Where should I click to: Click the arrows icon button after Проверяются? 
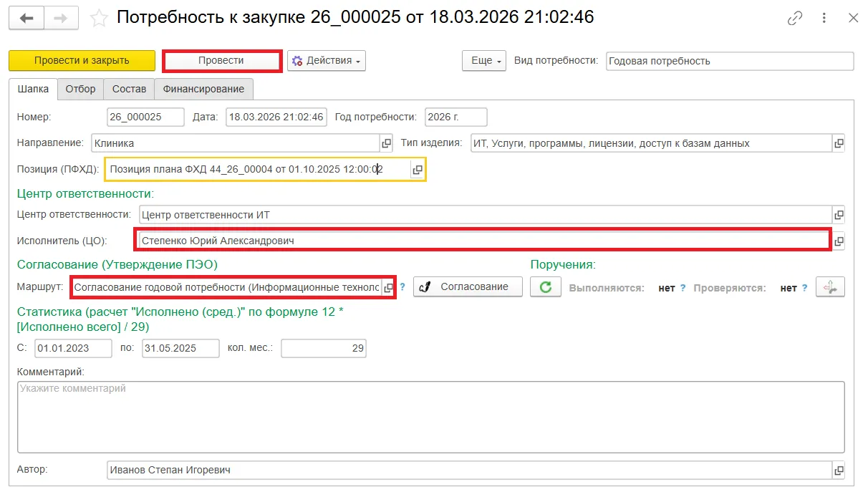830,287
